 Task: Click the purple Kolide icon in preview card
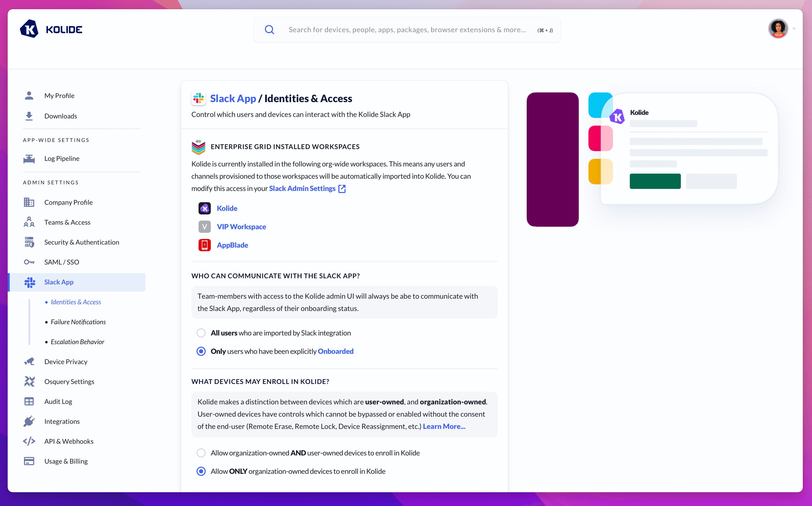pyautogui.click(x=617, y=117)
